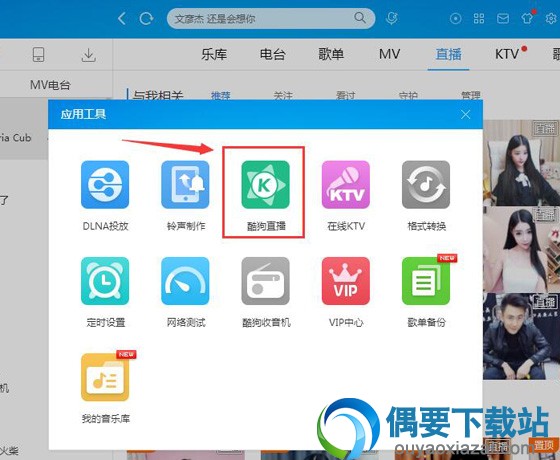Select the 守护 sub-tab
560x460 pixels.
[x=408, y=96]
